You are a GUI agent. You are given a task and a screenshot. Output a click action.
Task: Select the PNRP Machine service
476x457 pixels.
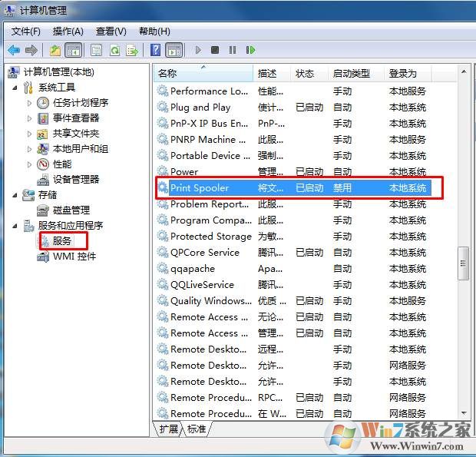pos(293,140)
